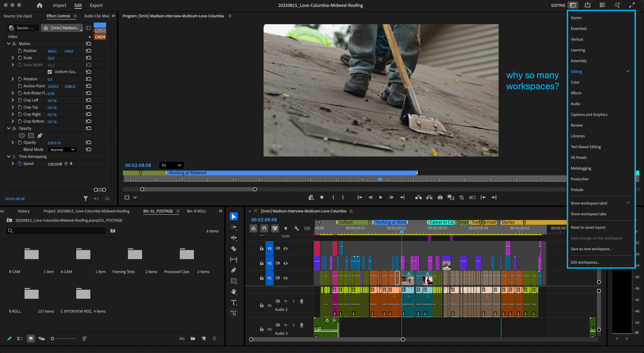The width and height of the screenshot is (644, 353).
Task: Select the Type tool
Action: [x=234, y=302]
